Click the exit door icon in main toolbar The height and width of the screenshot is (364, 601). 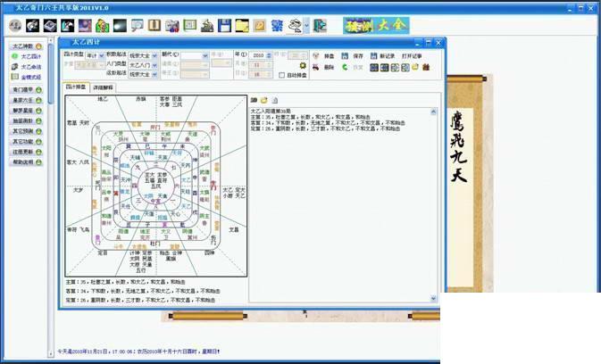tap(320, 26)
